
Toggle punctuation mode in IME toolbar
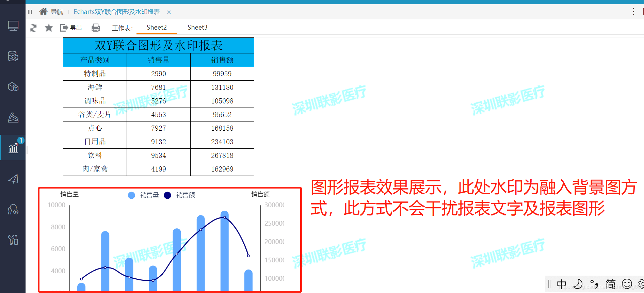pyautogui.click(x=594, y=284)
